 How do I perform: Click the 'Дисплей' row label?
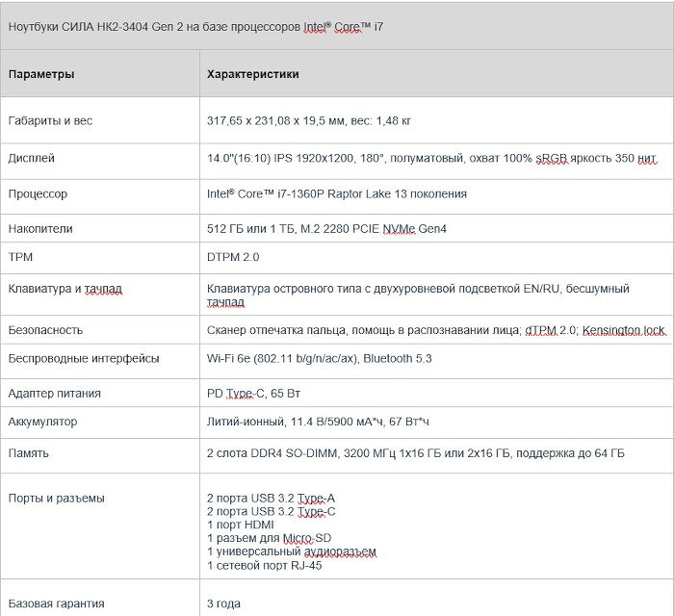pyautogui.click(x=32, y=158)
